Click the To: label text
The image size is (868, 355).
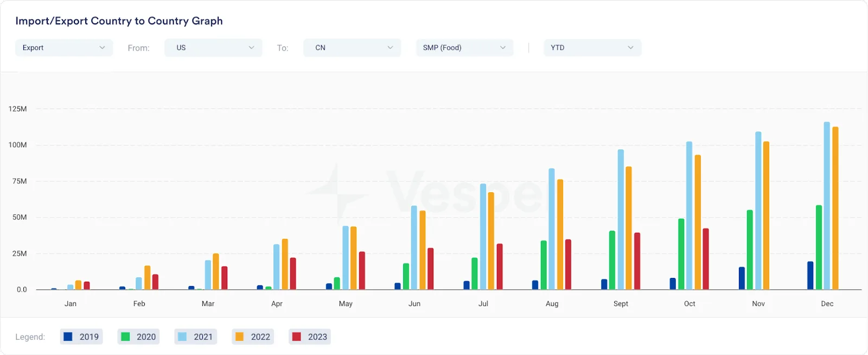pyautogui.click(x=283, y=48)
